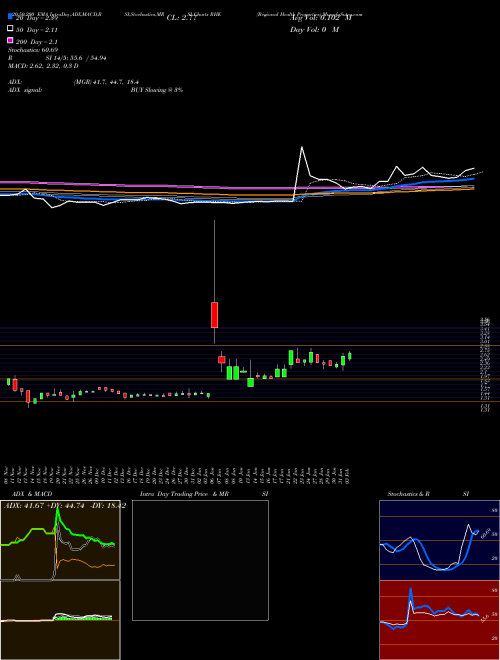Click the 'CL: 2.77' closing price label
Viewport: 500px width, 660px height.
181,18
